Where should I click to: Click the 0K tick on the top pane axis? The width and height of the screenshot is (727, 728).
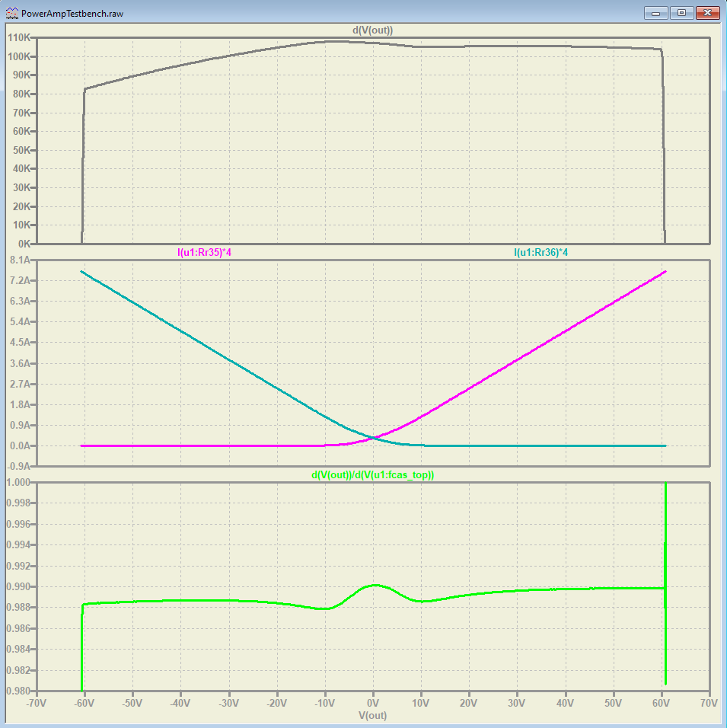pos(24,244)
